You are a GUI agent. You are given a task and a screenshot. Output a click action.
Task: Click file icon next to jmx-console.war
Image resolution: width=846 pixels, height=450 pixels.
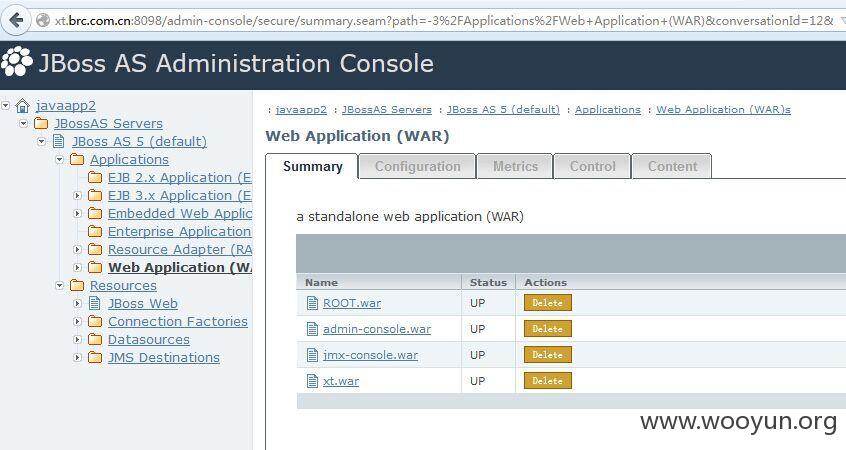[312, 355]
